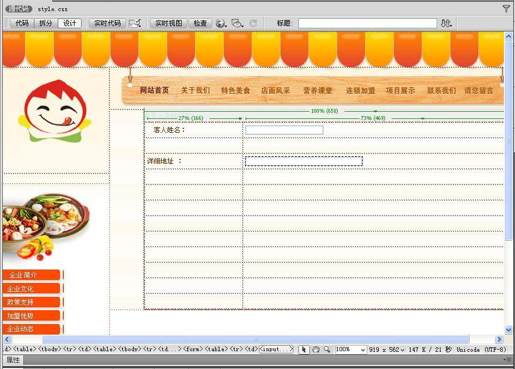Click the 标题 title input field
Image resolution: width=515 pixels, height=369 pixels.
point(367,23)
